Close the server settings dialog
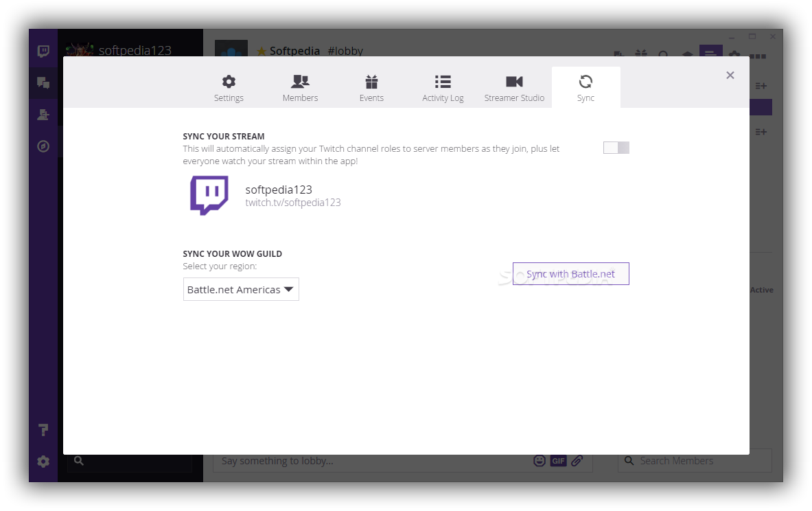 (x=730, y=75)
